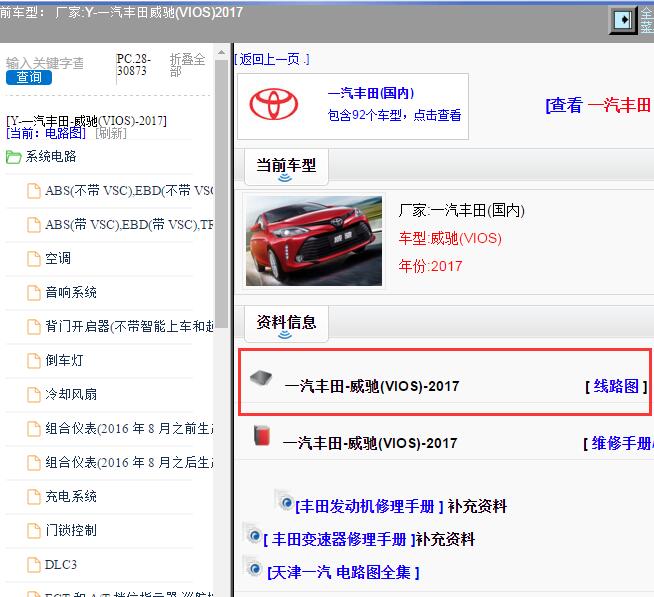Click the document icon beside 倒车灯
Image resolution: width=654 pixels, height=597 pixels.
click(34, 361)
